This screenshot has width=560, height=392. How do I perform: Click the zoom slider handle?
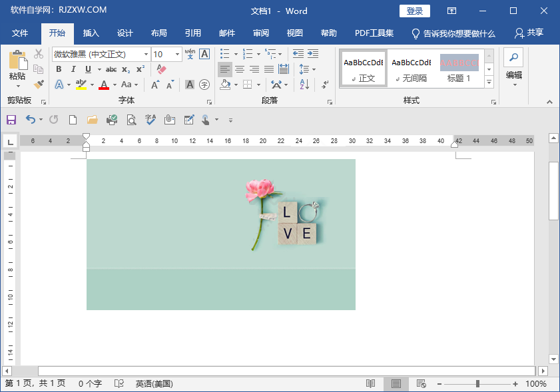point(477,384)
